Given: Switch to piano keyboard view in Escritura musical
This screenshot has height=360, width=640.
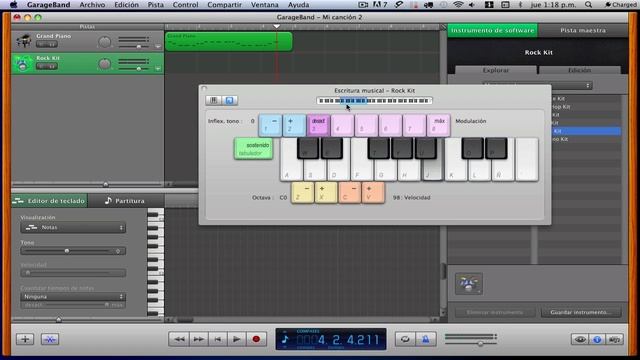Looking at the screenshot, I should click(213, 100).
